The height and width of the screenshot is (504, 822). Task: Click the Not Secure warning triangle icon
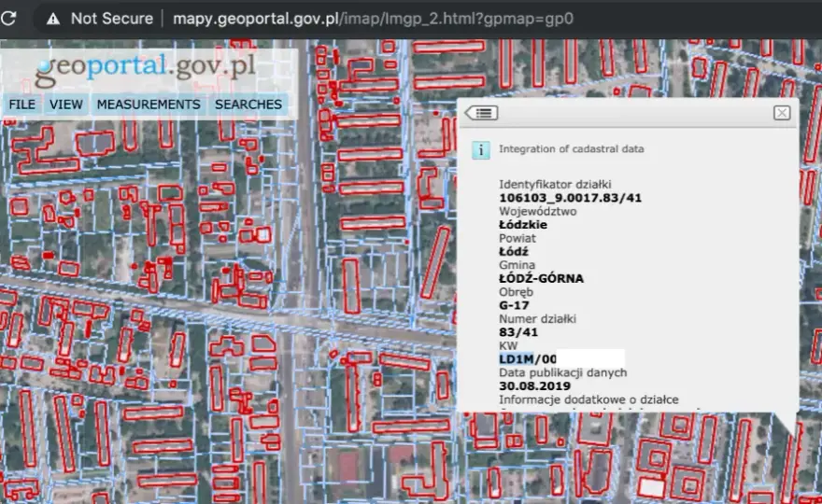pos(53,19)
